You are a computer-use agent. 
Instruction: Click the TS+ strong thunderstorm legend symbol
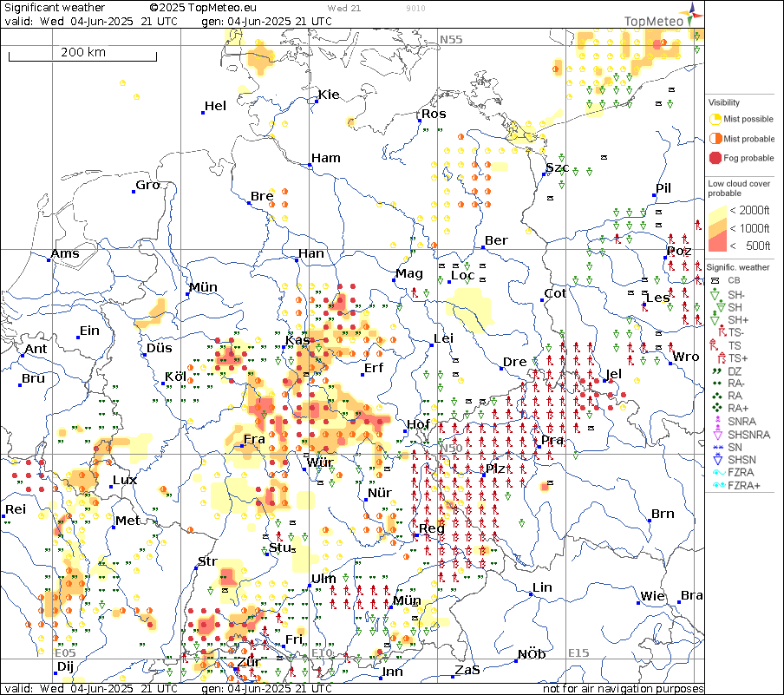[x=722, y=357]
